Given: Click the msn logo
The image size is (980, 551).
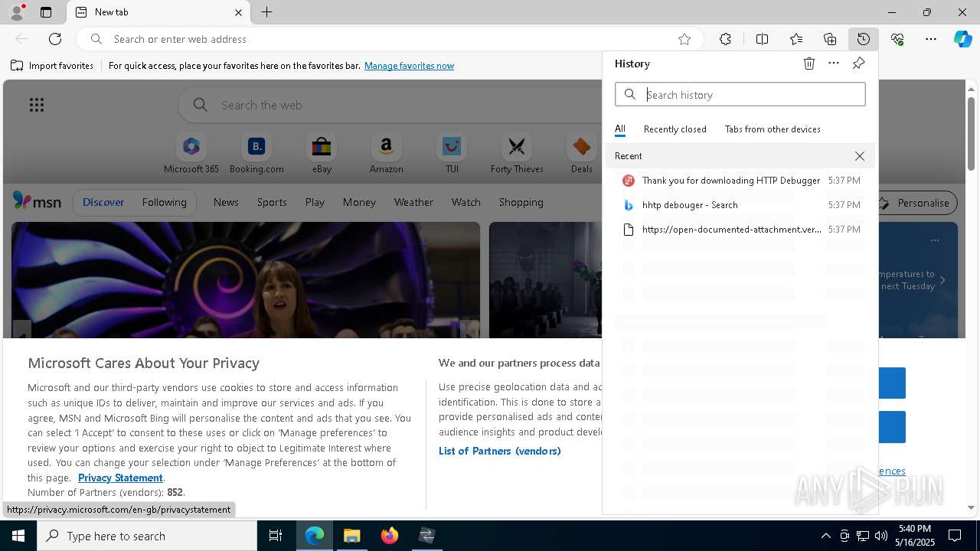Looking at the screenshot, I should coord(37,202).
